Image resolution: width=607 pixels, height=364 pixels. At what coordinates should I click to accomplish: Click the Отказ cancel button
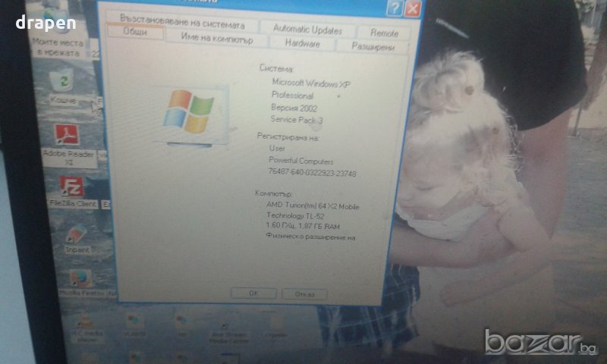tap(304, 293)
